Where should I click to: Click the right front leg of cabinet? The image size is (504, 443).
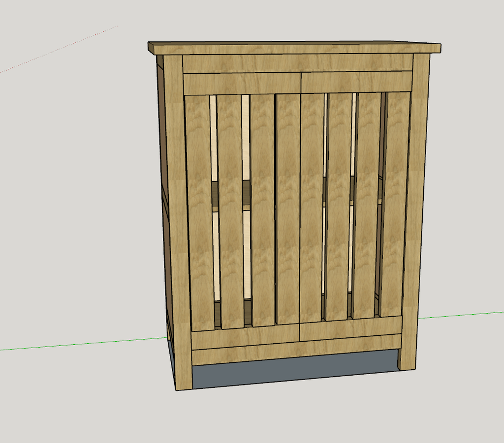point(413,211)
